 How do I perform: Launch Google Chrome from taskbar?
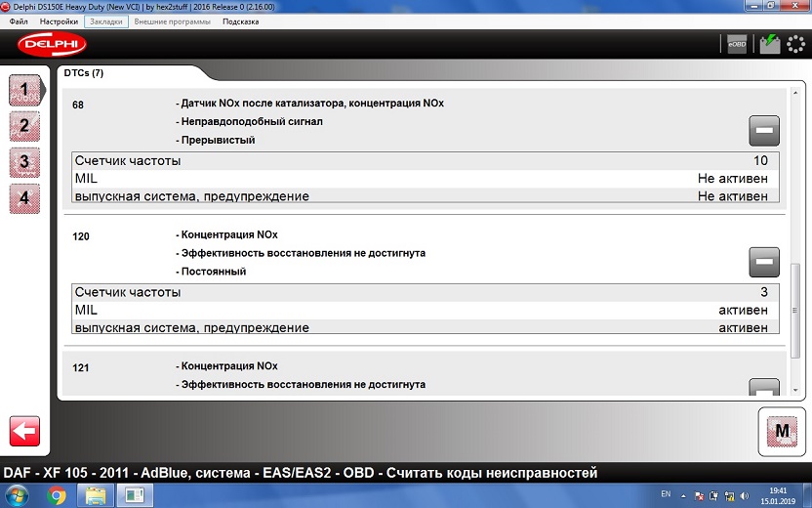56,495
